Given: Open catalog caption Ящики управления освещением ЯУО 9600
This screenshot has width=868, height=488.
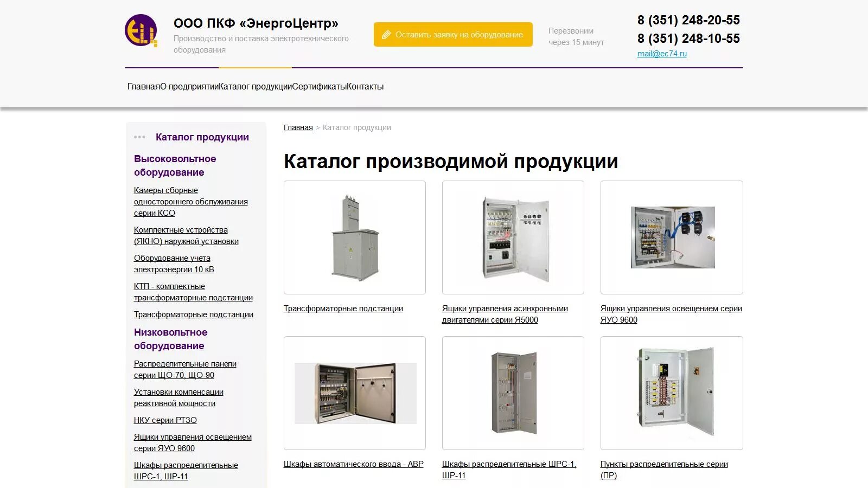Looking at the screenshot, I should tap(671, 314).
